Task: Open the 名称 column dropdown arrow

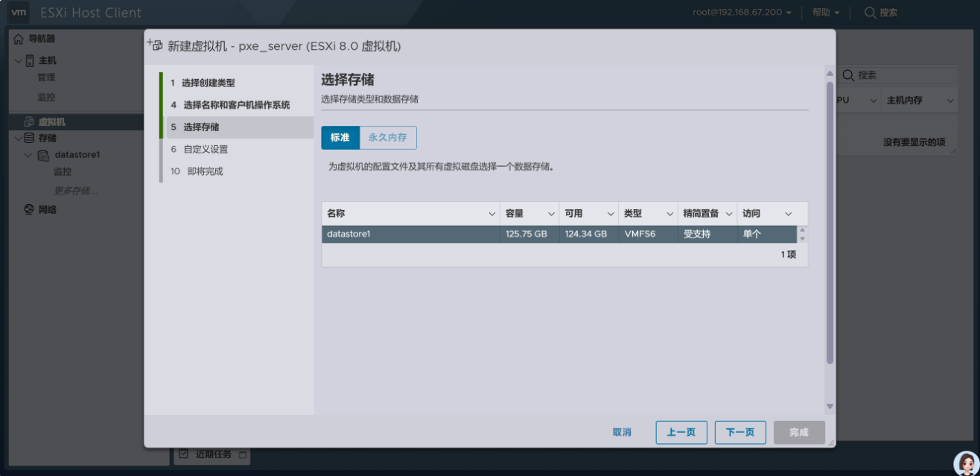Action: tap(491, 214)
